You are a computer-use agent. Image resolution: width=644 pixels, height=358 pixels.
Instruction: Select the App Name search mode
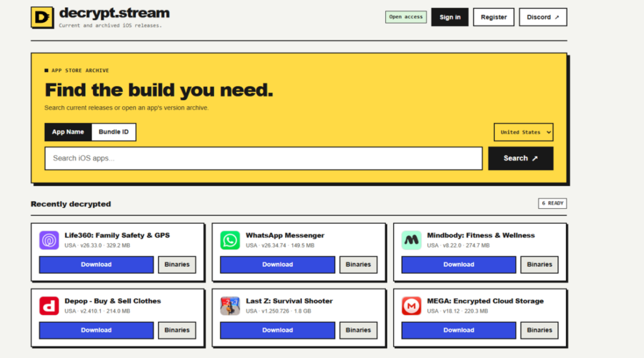click(x=68, y=132)
